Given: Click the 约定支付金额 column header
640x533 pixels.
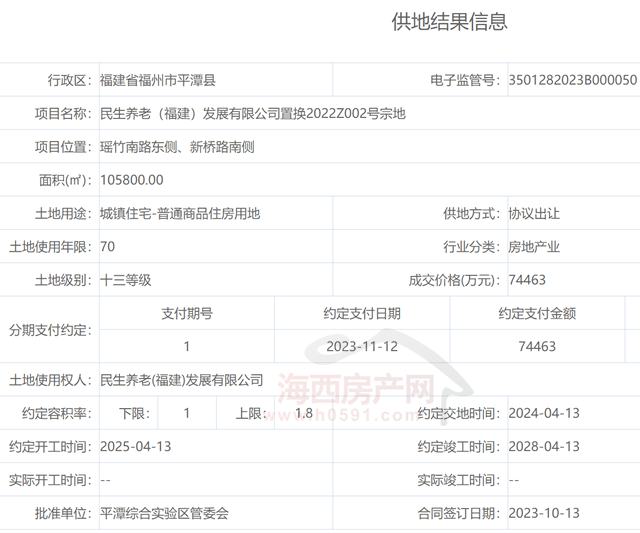Looking at the screenshot, I should pyautogui.click(x=537, y=313).
